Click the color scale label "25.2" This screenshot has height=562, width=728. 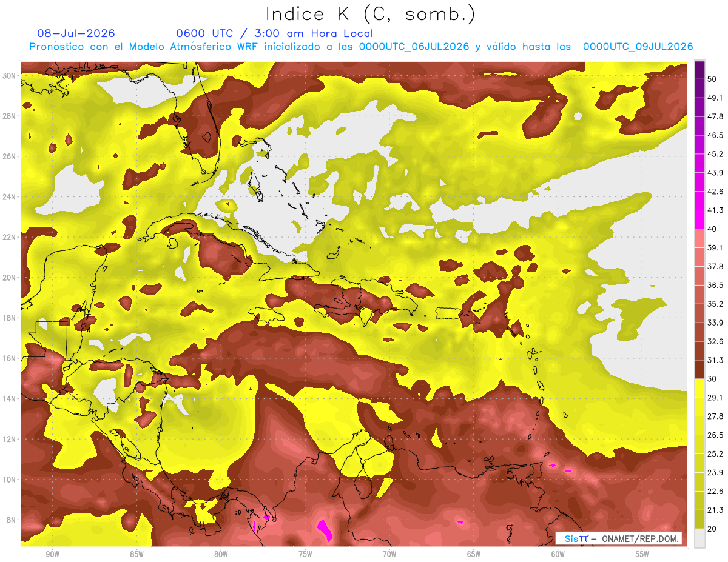[715, 454]
